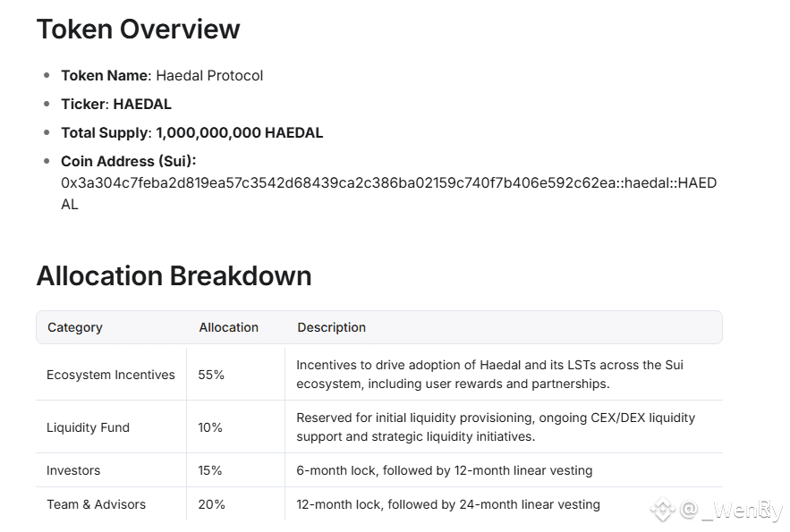Viewport: 790px width, 532px height.
Task: Click the Token Name Haedal Protocol bullet
Action: 162,75
